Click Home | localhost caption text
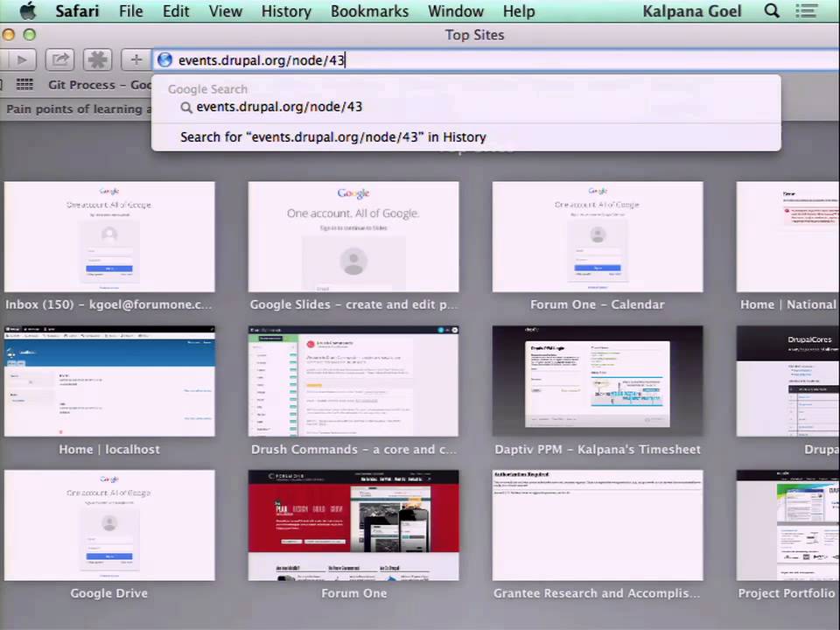The image size is (840, 630). tap(109, 450)
